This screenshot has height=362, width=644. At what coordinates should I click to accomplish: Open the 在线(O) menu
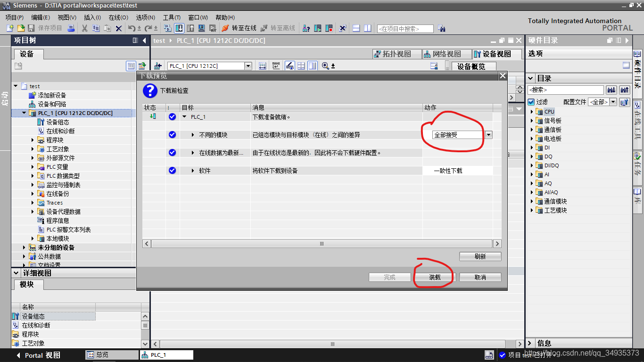(x=118, y=17)
